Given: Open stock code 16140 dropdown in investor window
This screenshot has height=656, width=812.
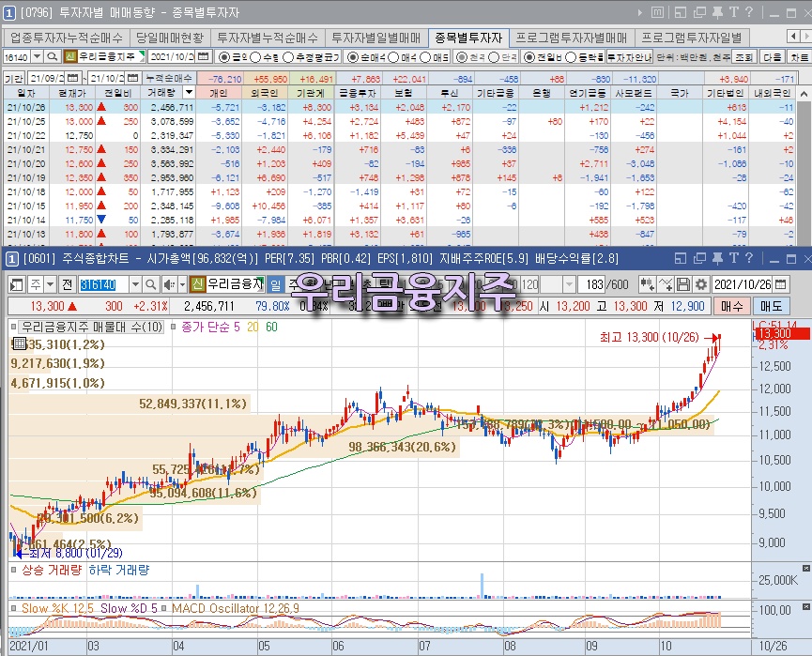Looking at the screenshot, I should point(37,56).
